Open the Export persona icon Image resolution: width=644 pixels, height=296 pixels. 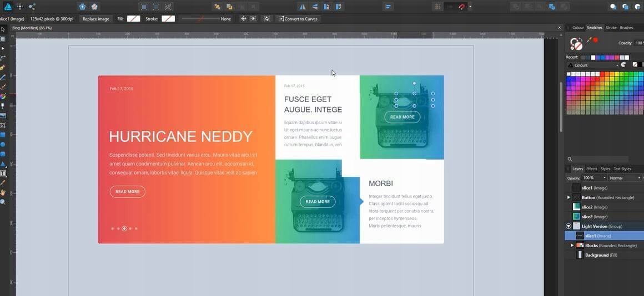[32, 7]
